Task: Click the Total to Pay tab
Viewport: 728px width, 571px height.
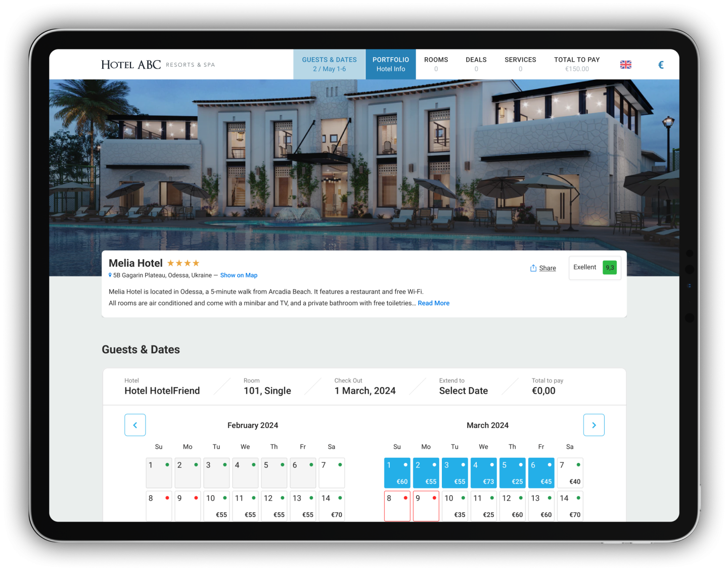Action: [x=577, y=64]
